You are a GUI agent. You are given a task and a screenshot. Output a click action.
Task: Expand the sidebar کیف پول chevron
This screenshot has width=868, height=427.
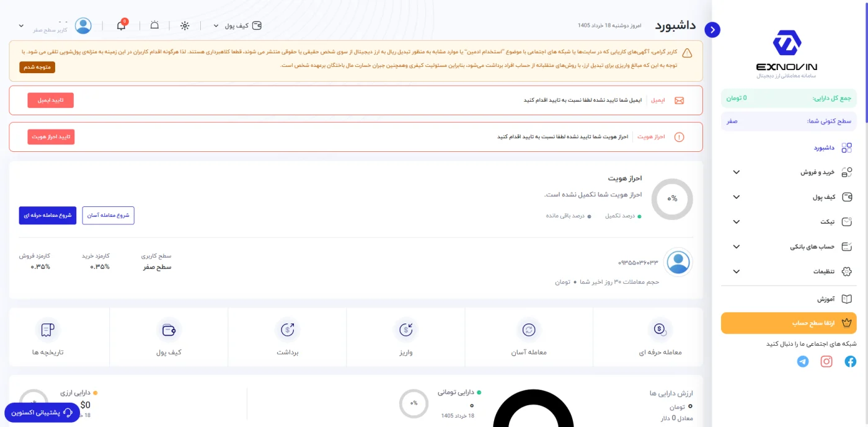pos(737,197)
